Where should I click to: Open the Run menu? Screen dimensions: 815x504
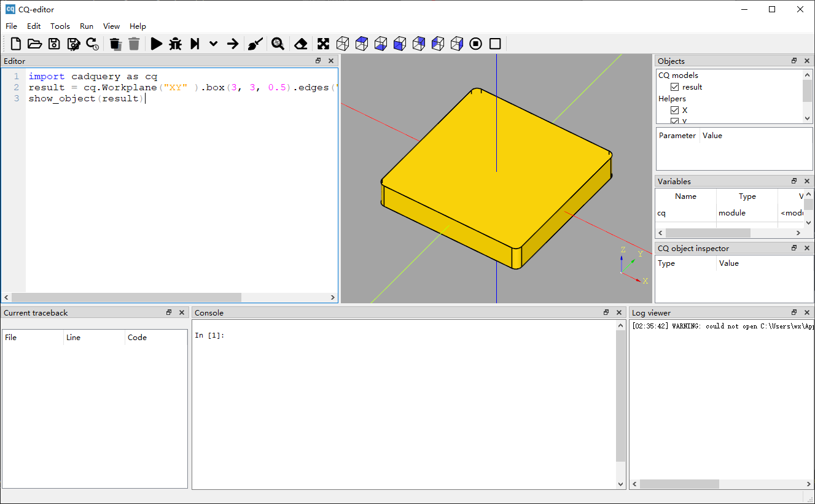coord(87,26)
